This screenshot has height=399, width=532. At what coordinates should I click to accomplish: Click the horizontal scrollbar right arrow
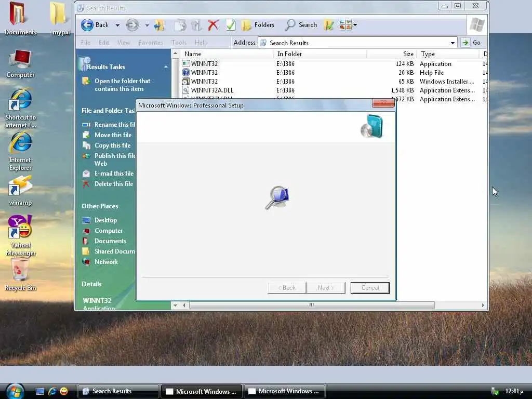click(483, 305)
